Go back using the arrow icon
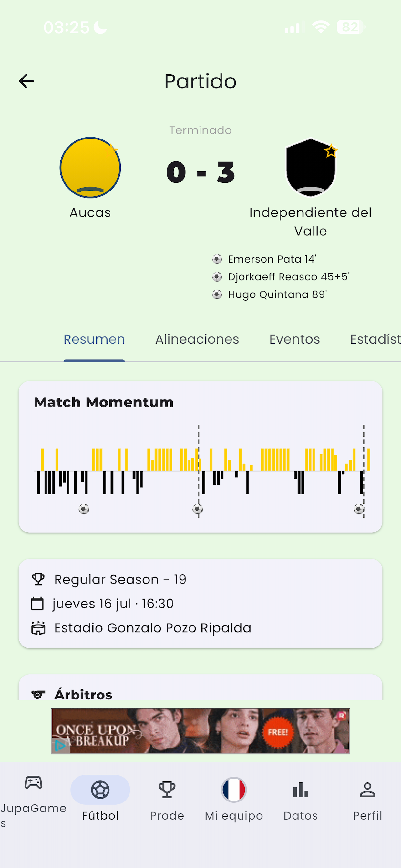The width and height of the screenshot is (401, 868). coord(26,81)
